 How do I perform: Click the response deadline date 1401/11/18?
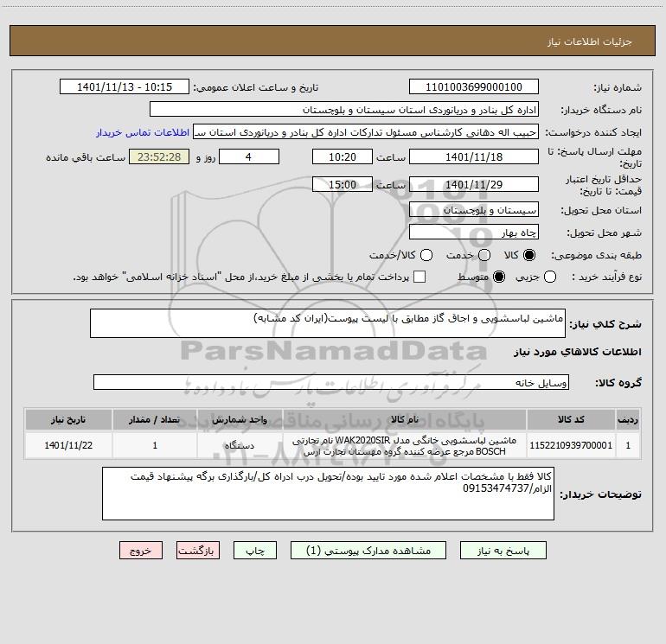[474, 157]
